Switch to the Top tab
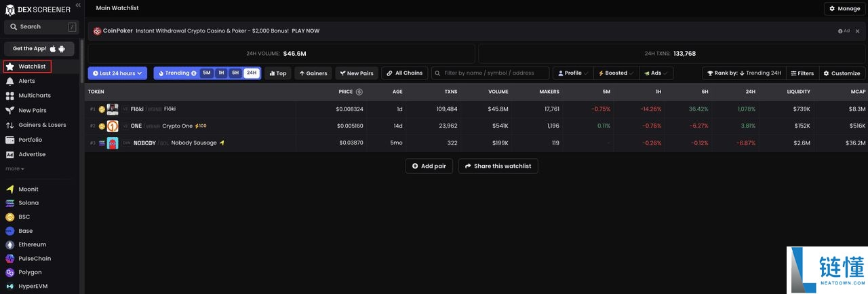The image size is (868, 294). point(278,73)
